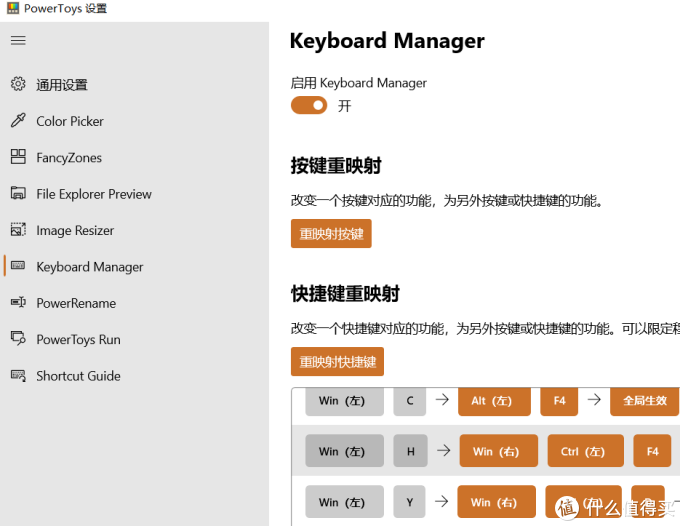Click the Shortcut Guide icon
Image resolution: width=680 pixels, height=526 pixels.
tap(18, 375)
